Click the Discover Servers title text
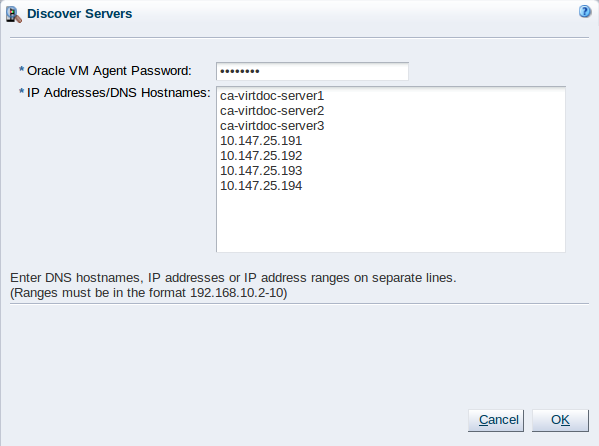This screenshot has width=599, height=446. coord(79,14)
